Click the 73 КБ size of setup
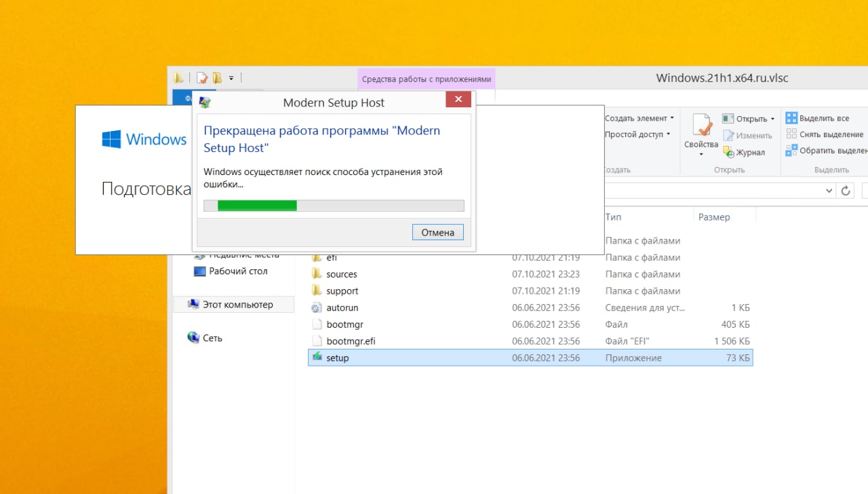The width and height of the screenshot is (868, 494). (738, 358)
